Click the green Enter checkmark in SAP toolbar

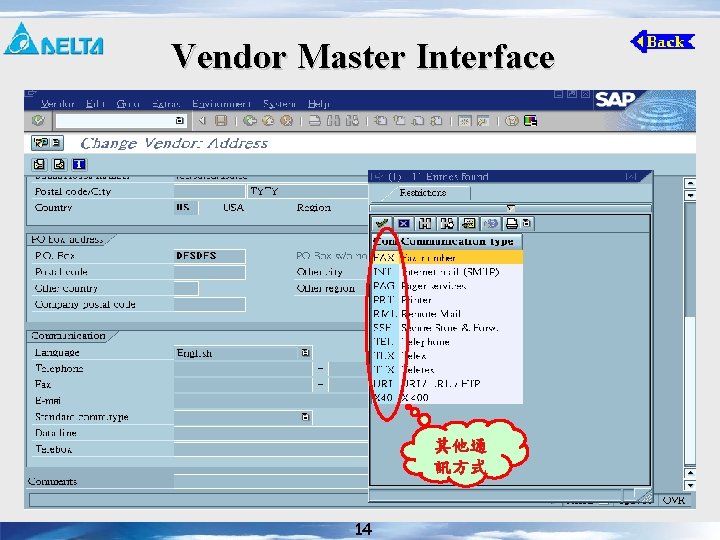click(38, 121)
